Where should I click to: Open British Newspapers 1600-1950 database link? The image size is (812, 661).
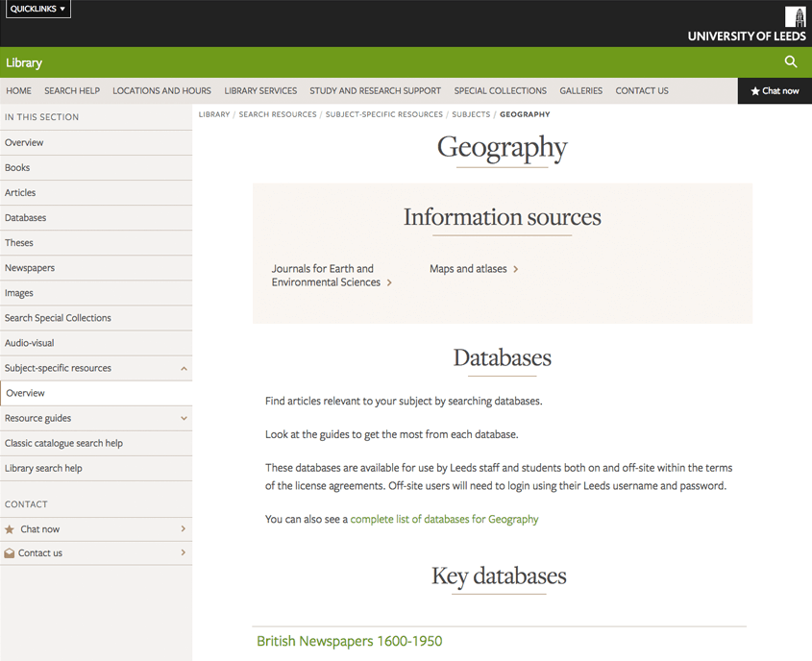[x=350, y=642]
